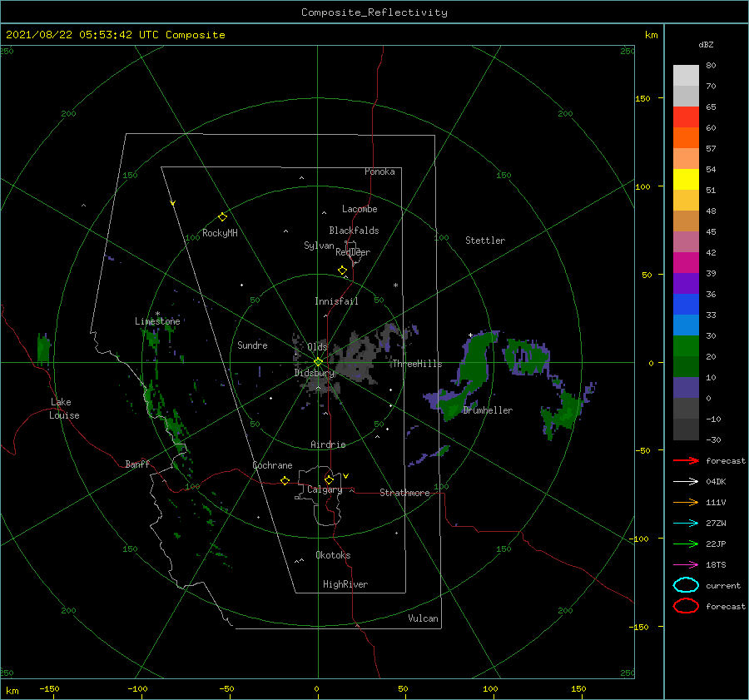Click the Vulcan town label
749x700 pixels.
pos(423,618)
